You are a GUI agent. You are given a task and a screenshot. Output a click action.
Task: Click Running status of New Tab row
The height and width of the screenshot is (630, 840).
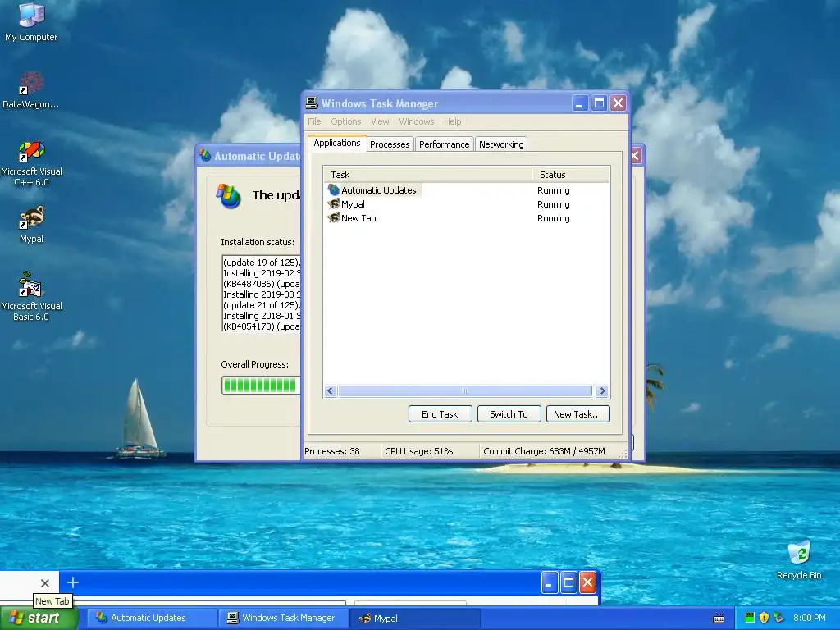click(554, 218)
